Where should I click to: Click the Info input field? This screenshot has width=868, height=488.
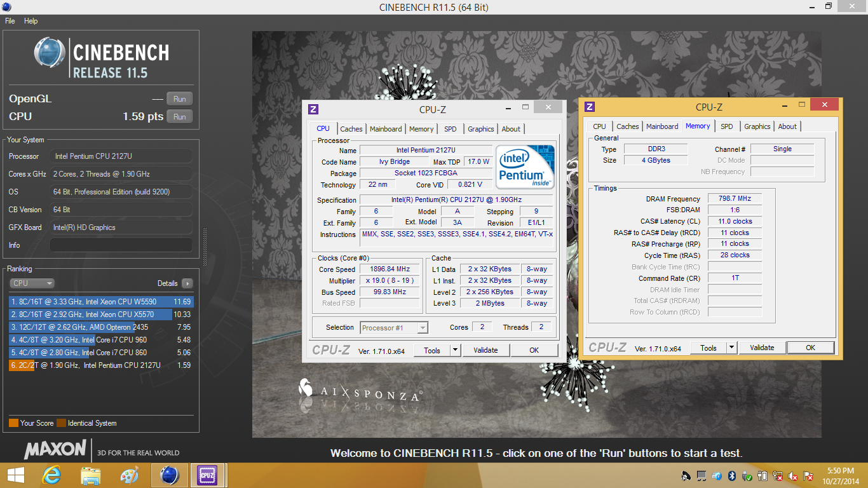click(x=121, y=245)
